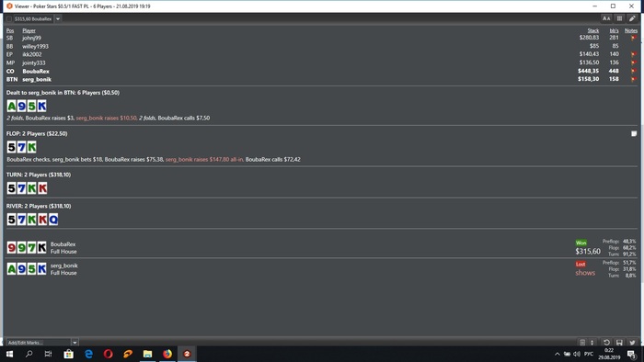The width and height of the screenshot is (644, 362).
Task: Launch Opera browser from taskbar
Action: tap(108, 354)
